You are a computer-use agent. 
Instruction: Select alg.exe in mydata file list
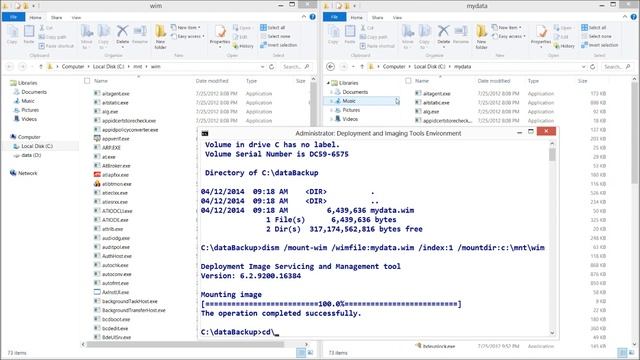point(431,111)
